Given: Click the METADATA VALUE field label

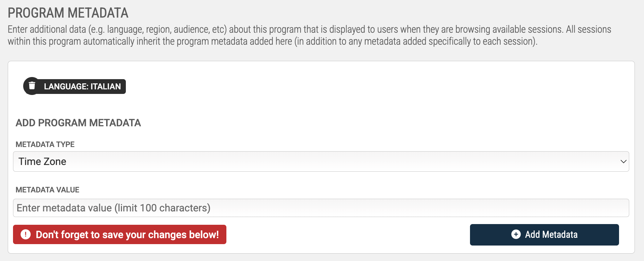Looking at the screenshot, I should [47, 190].
